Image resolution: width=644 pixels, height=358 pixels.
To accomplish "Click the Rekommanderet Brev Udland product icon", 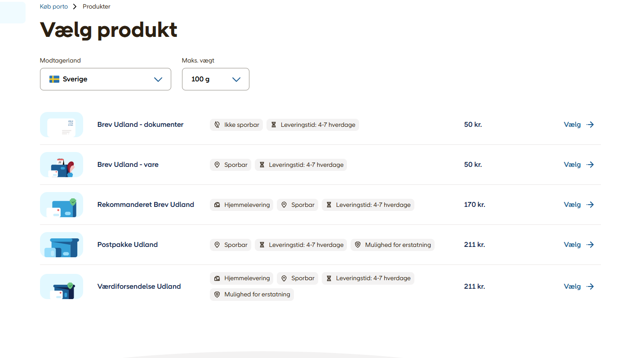I will click(62, 205).
